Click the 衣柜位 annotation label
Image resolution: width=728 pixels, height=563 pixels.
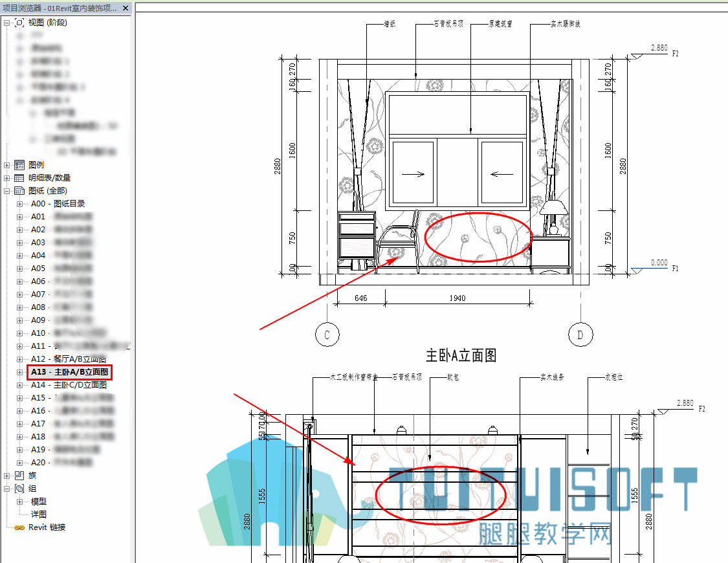tap(614, 377)
